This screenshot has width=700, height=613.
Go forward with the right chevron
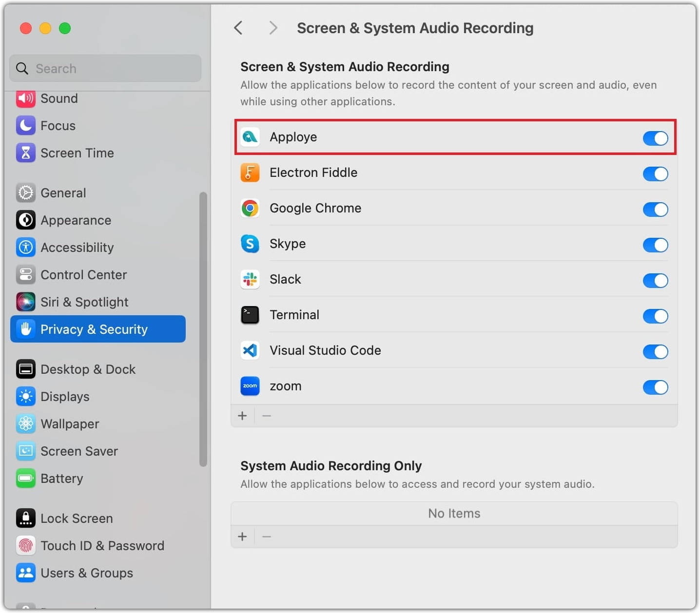click(273, 28)
